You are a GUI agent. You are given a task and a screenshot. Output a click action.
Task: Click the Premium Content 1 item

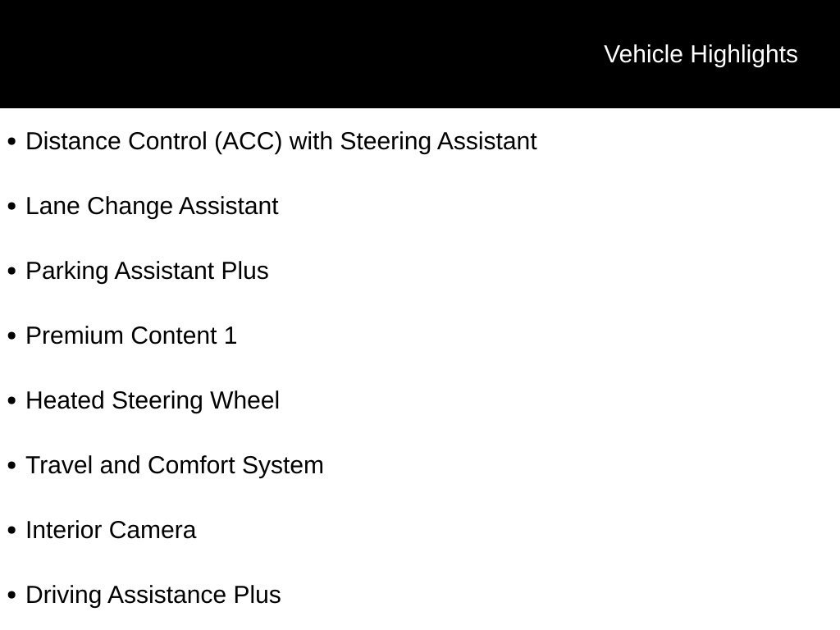click(131, 336)
